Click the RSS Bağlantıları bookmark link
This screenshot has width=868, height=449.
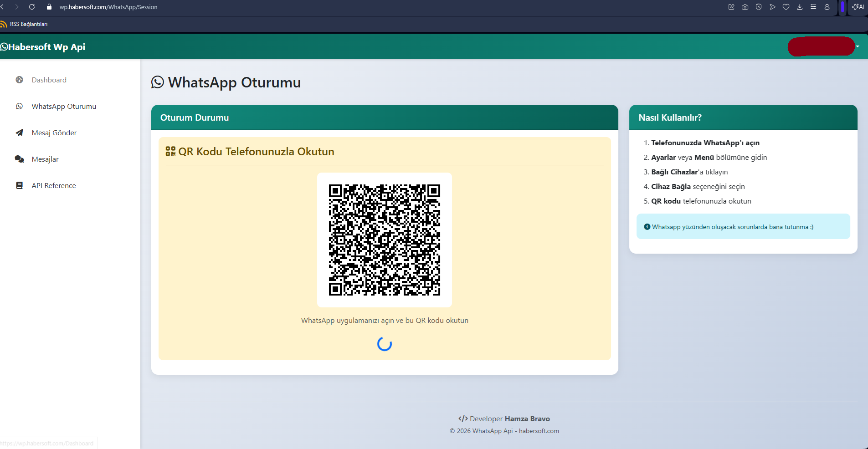[x=29, y=24]
